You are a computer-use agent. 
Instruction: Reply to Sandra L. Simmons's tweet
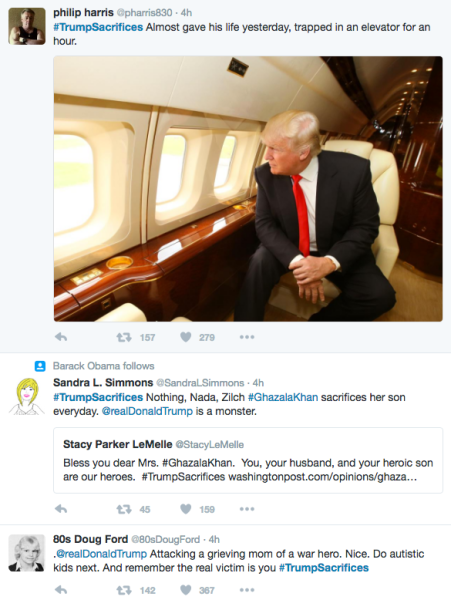click(61, 509)
